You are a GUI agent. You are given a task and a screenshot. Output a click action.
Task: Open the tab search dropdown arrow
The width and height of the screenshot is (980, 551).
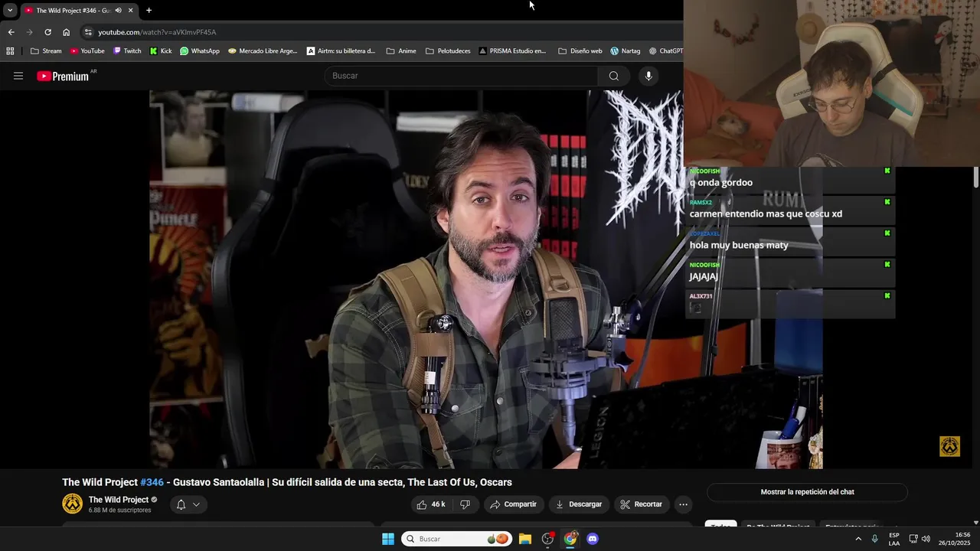10,11
